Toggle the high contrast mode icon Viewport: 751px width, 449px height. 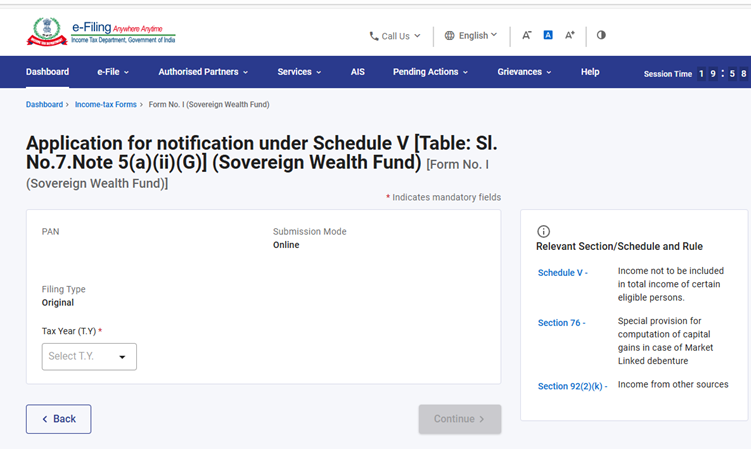pos(601,35)
